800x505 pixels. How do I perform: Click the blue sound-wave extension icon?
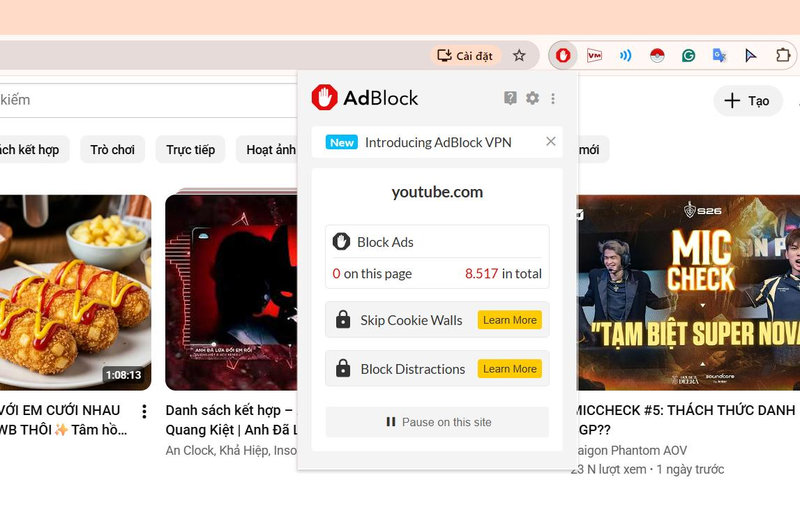tap(626, 55)
